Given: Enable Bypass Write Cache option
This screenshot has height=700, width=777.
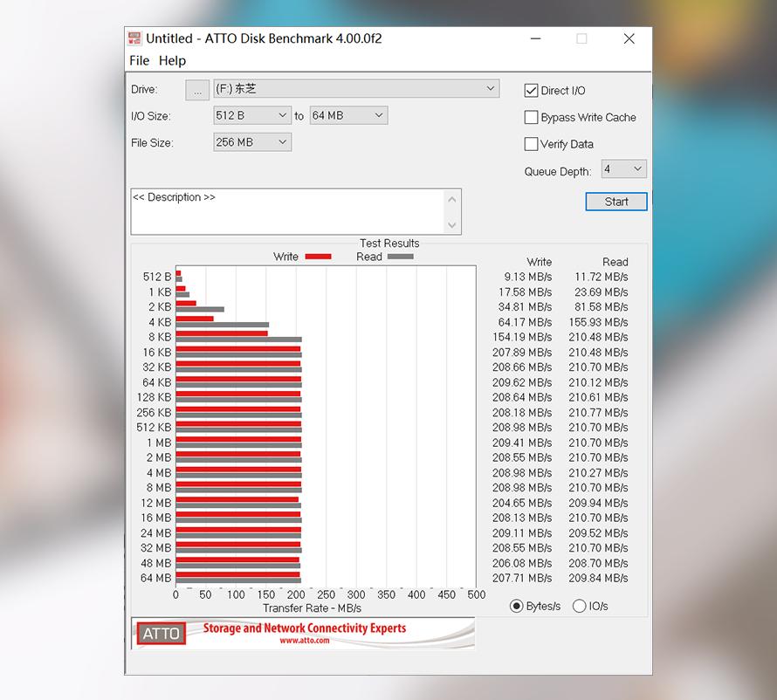Looking at the screenshot, I should coord(531,117).
